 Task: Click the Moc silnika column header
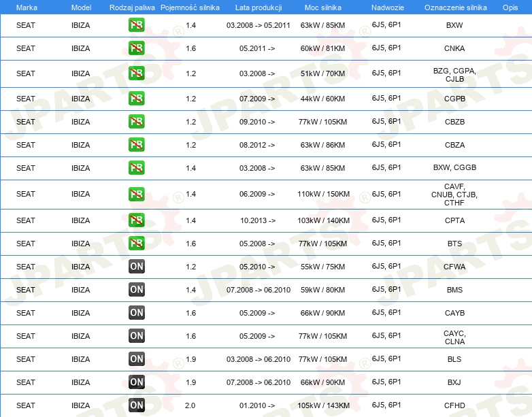click(323, 7)
